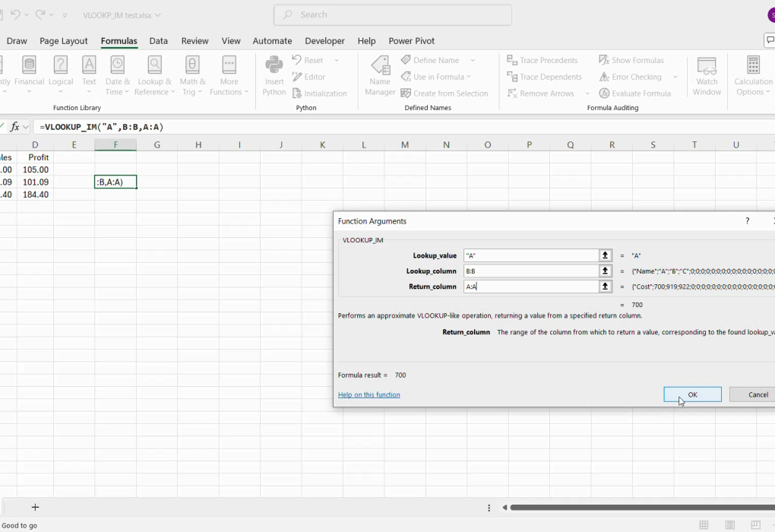Add a new sheet with plus button

pos(35,507)
